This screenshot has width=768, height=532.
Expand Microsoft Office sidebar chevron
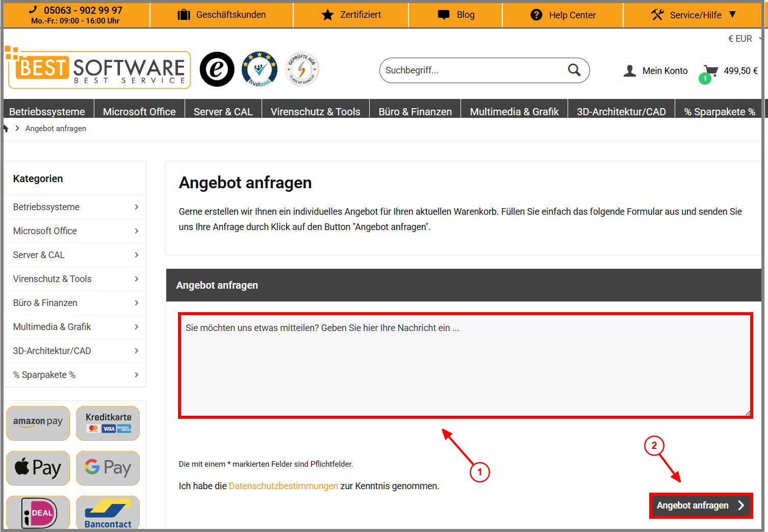[x=136, y=231]
